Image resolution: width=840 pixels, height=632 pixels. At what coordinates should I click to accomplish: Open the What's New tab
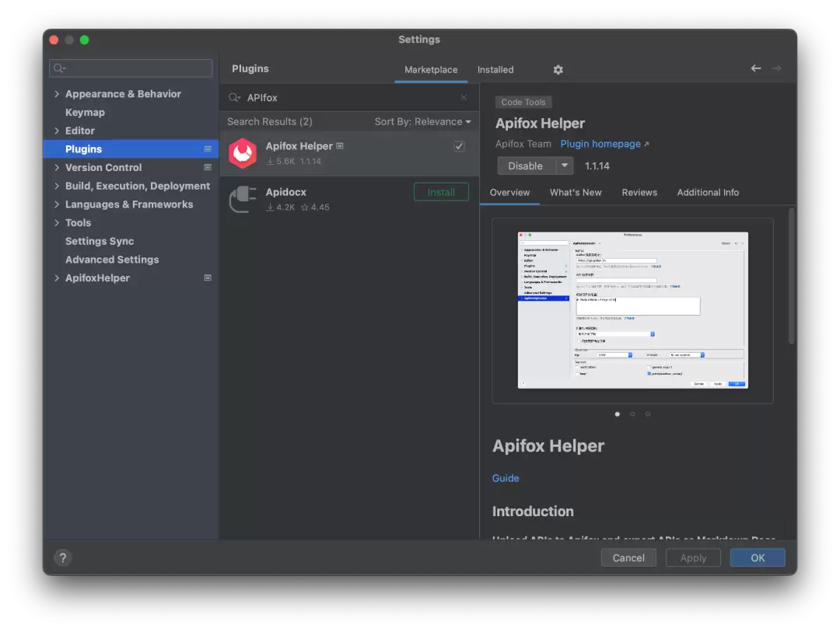576,192
